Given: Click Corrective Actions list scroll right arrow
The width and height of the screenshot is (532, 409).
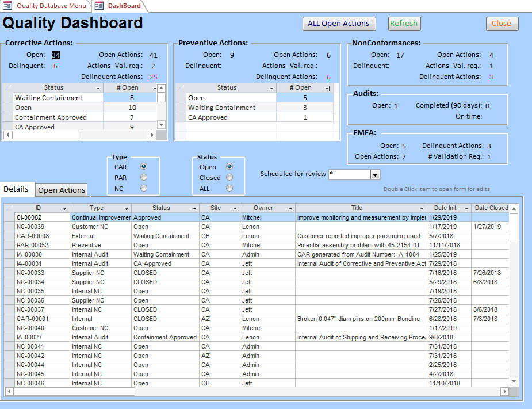Looking at the screenshot, I should pyautogui.click(x=152, y=135).
